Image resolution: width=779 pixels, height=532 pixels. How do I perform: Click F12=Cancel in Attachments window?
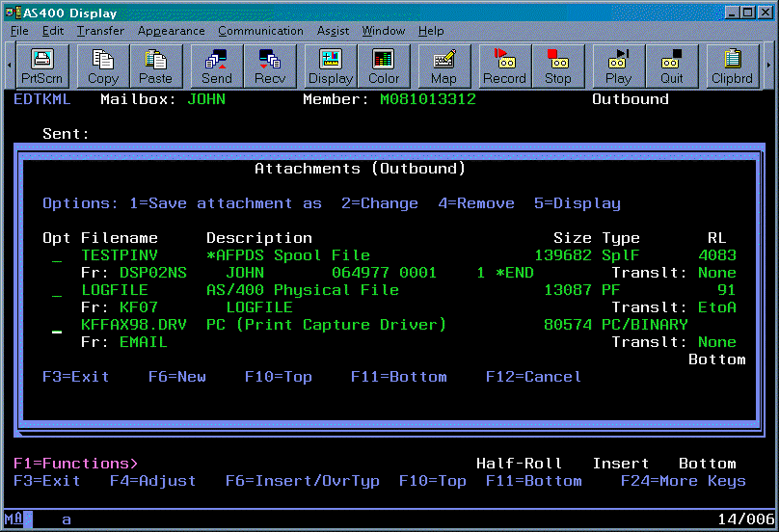(x=533, y=377)
